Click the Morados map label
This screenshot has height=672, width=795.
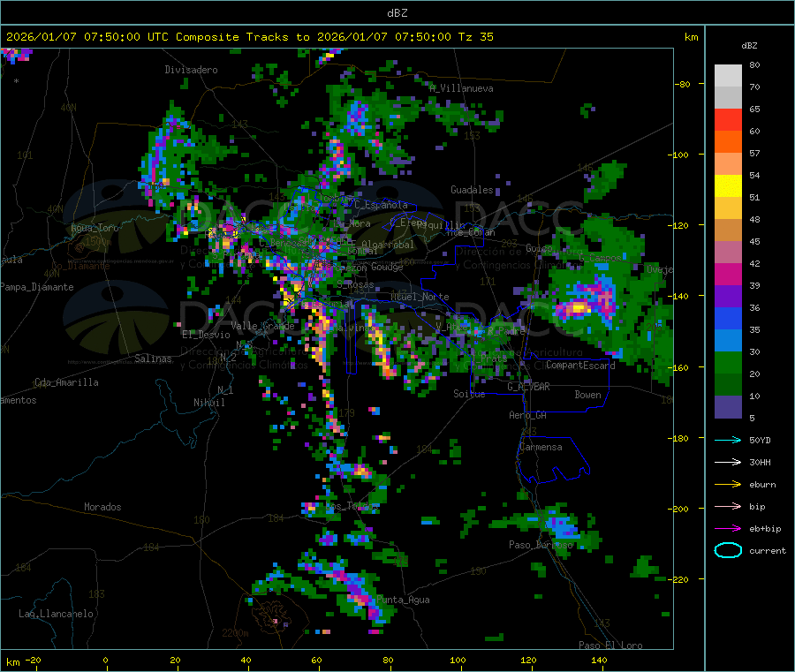[103, 507]
